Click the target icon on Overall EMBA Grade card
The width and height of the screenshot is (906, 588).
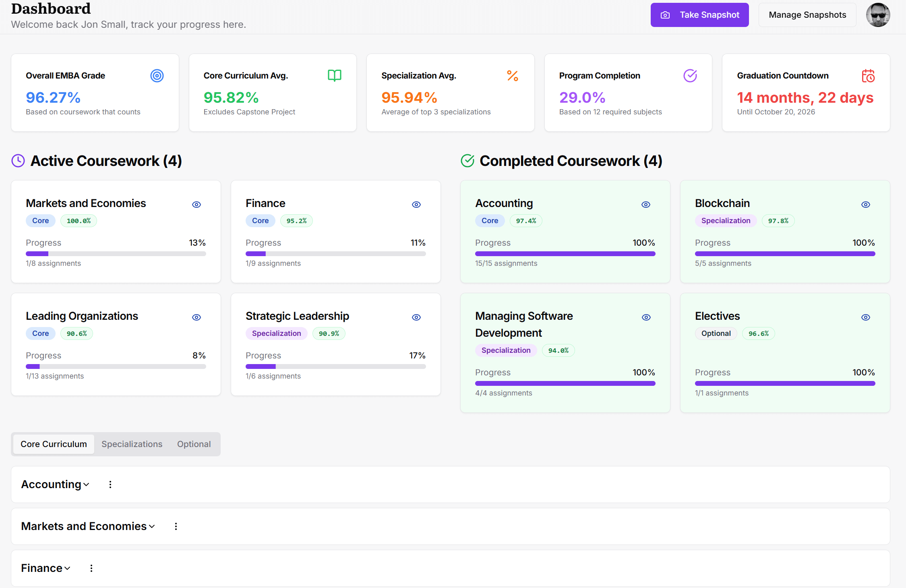157,75
